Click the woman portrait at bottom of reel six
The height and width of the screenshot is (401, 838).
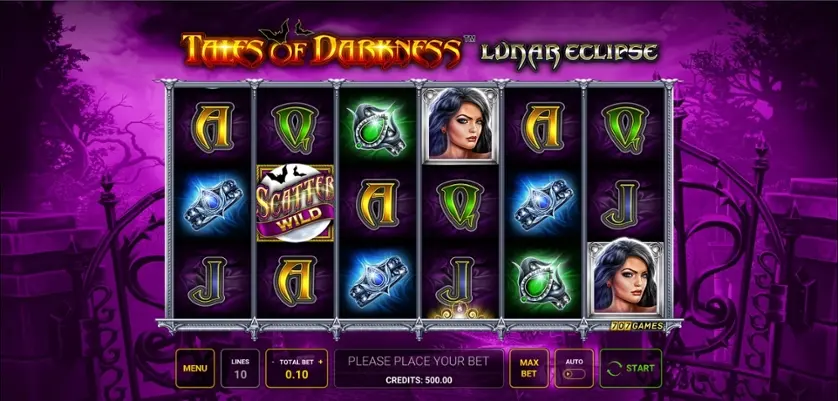(x=625, y=279)
